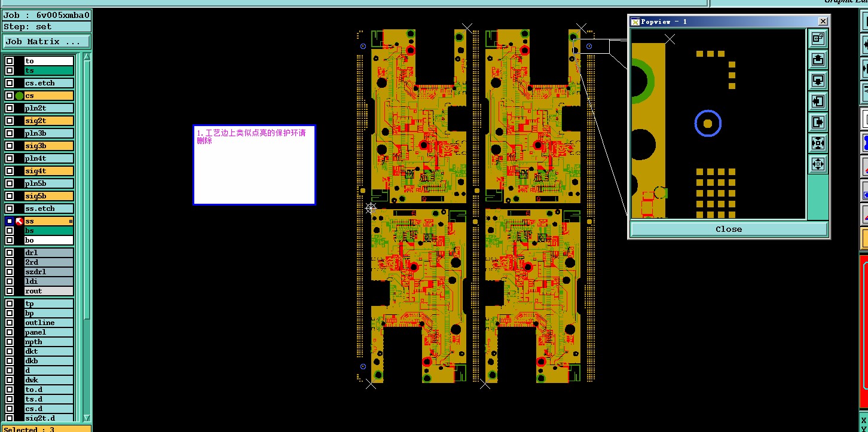868x432 pixels.
Task: Select the dwk layer name
Action: pos(48,380)
